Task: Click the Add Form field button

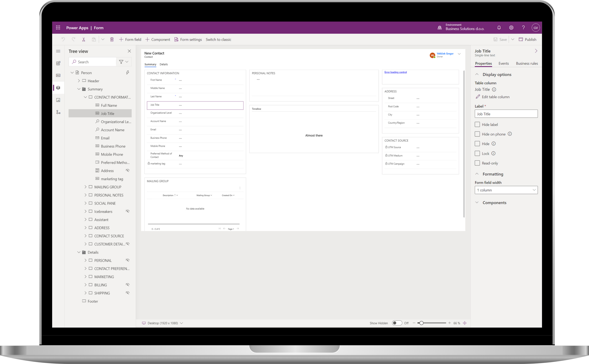Action: pyautogui.click(x=130, y=40)
